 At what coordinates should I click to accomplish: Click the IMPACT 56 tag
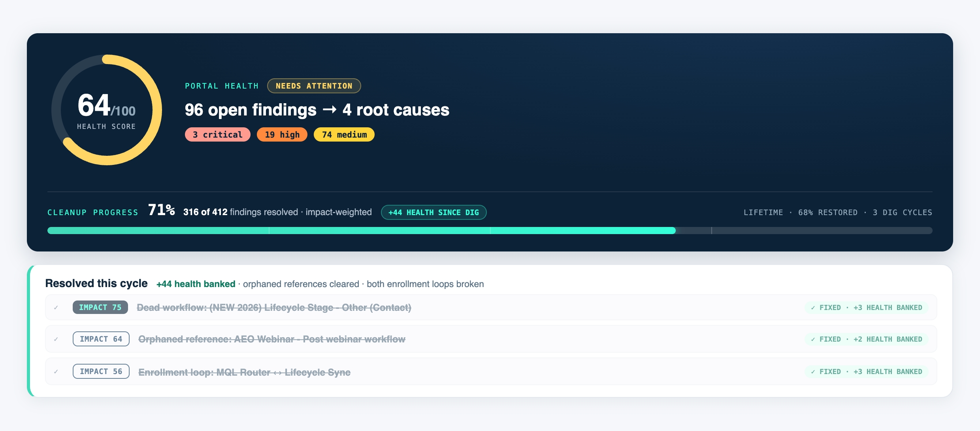(x=101, y=371)
